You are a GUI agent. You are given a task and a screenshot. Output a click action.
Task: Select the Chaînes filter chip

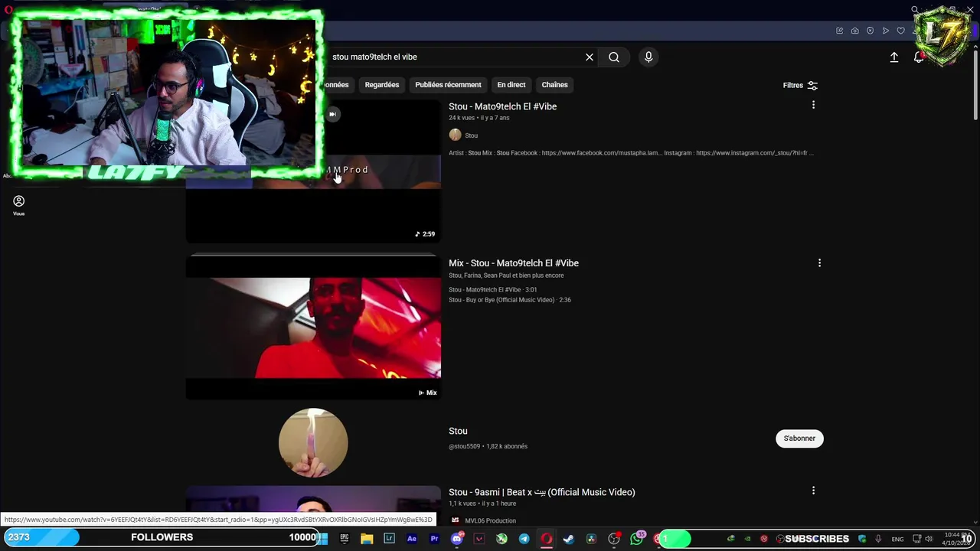pos(554,85)
